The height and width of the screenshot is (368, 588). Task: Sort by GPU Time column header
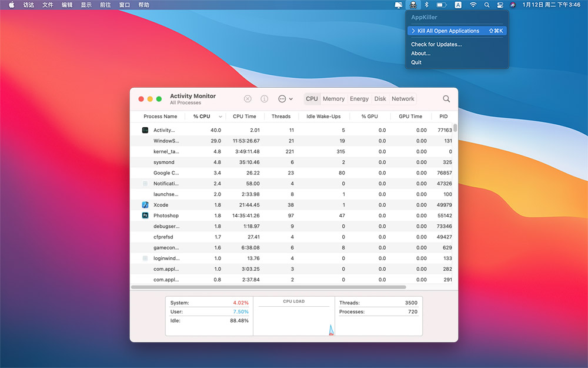coord(410,117)
